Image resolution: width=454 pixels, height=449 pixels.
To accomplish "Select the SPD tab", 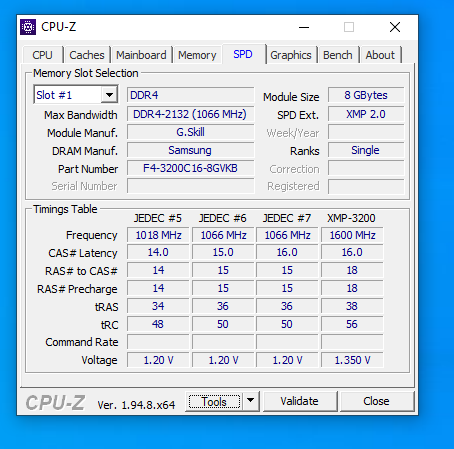I will coord(243,54).
